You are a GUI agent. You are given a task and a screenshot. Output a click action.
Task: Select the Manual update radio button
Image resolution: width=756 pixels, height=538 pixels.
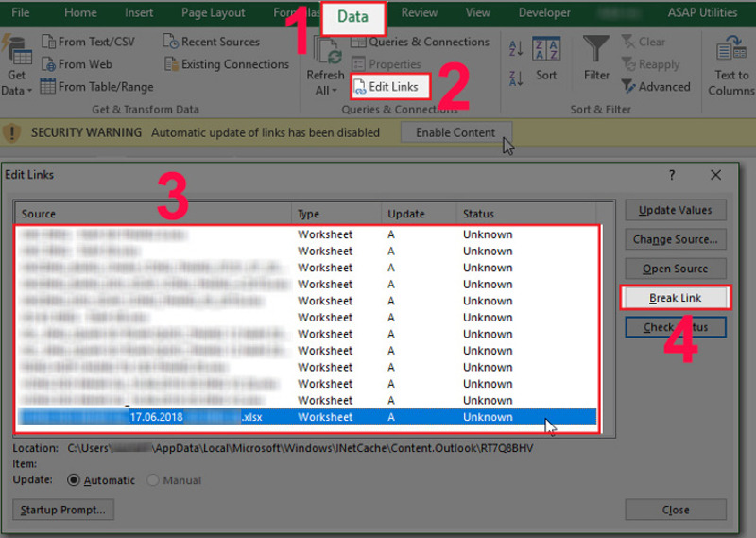155,480
